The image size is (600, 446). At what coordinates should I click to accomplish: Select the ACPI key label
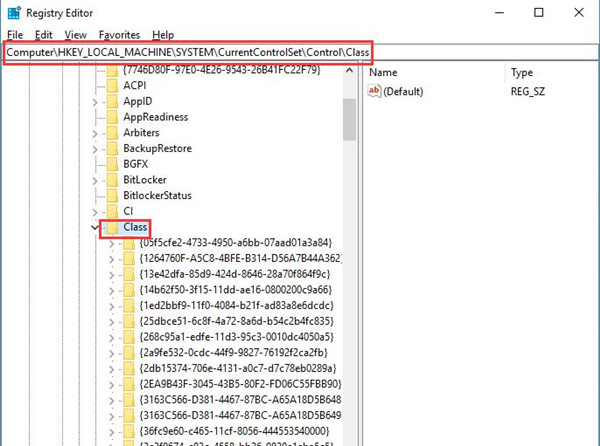[135, 86]
